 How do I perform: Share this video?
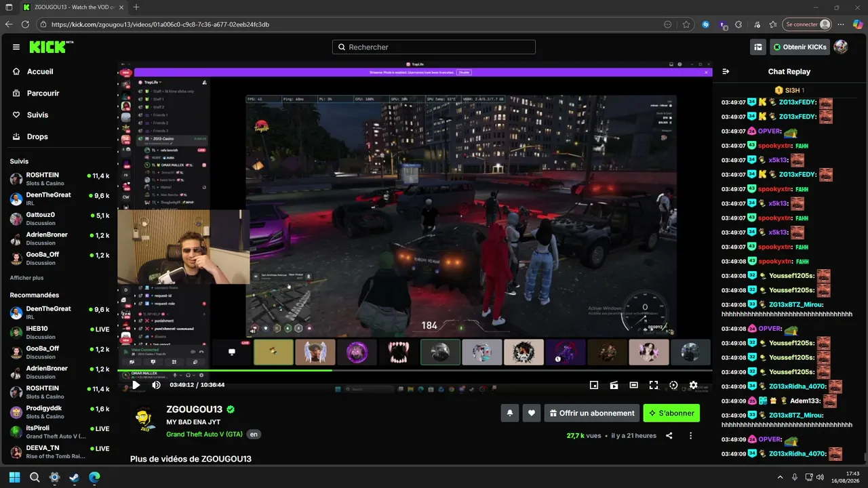(669, 436)
